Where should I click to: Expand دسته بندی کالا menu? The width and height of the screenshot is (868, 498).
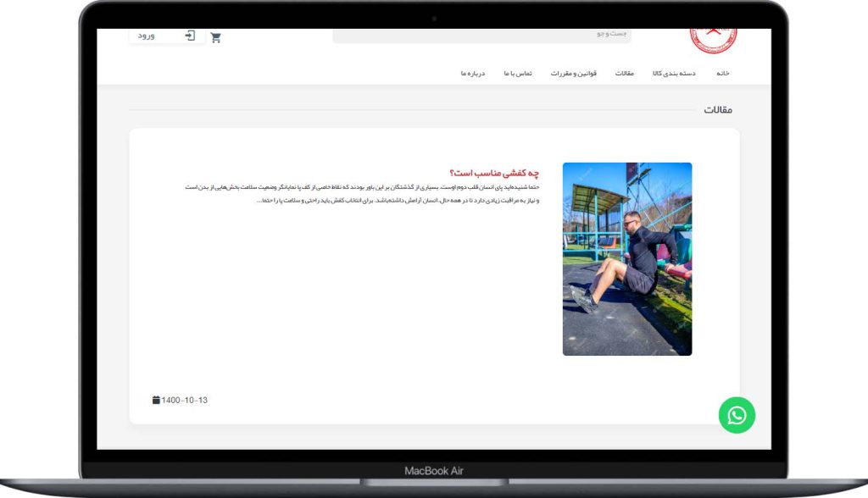tap(674, 74)
